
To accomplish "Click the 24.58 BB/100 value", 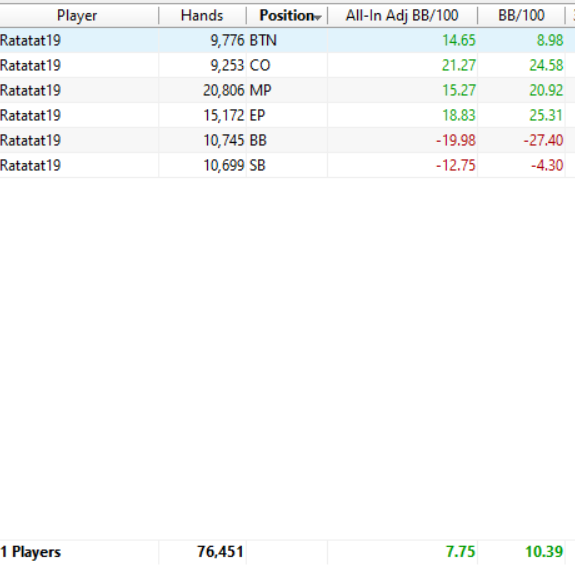I will pyautogui.click(x=546, y=65).
